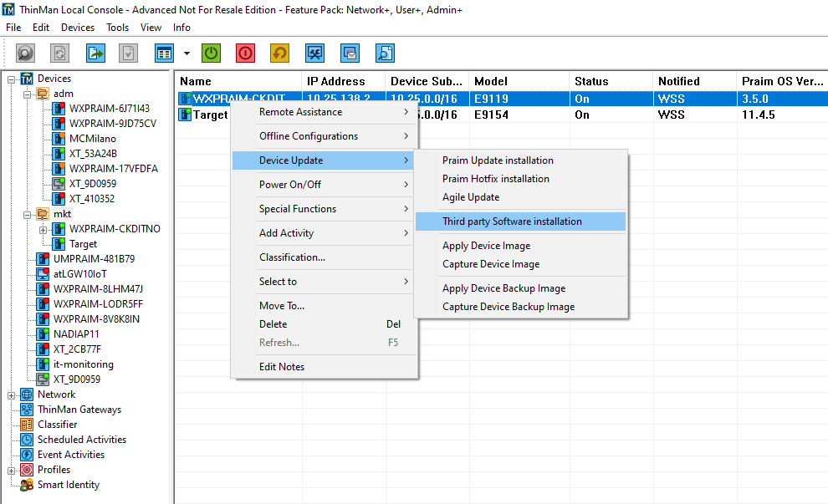Select device MCMilano in the tree

pyautogui.click(x=92, y=138)
